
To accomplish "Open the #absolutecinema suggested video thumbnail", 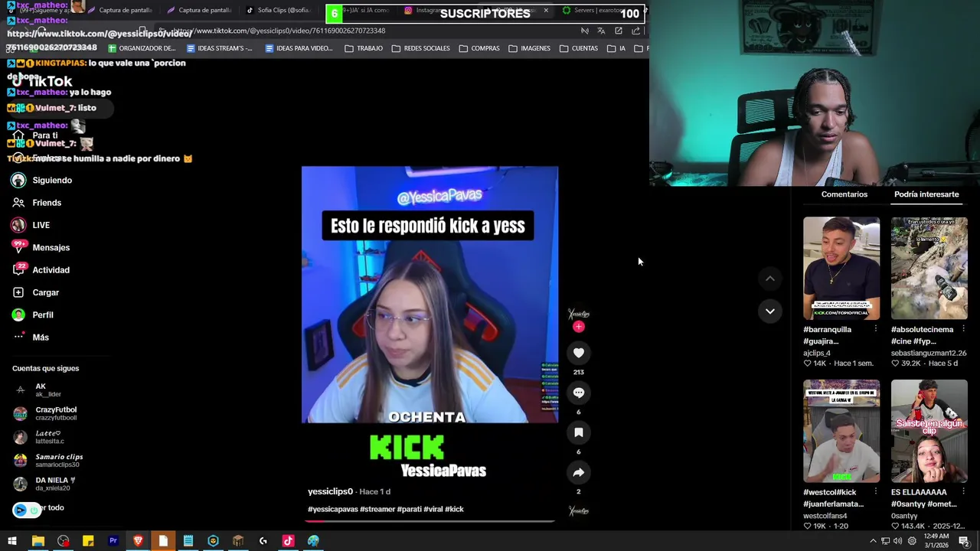I will click(929, 268).
